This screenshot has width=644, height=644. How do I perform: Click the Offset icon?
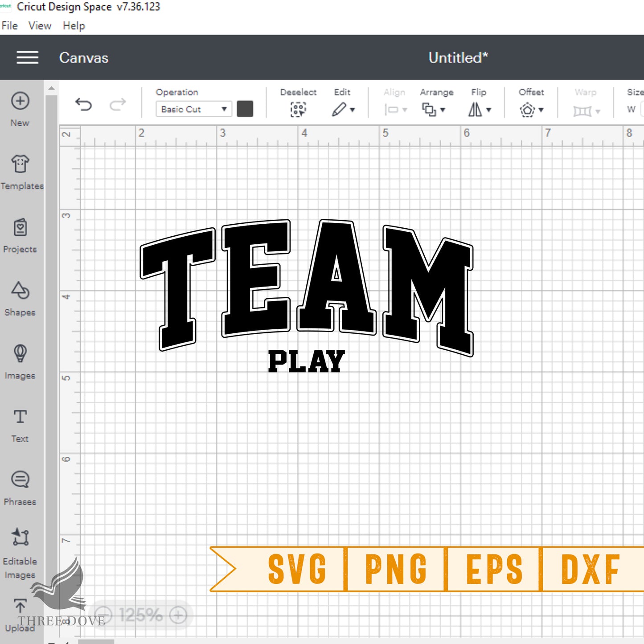(527, 110)
